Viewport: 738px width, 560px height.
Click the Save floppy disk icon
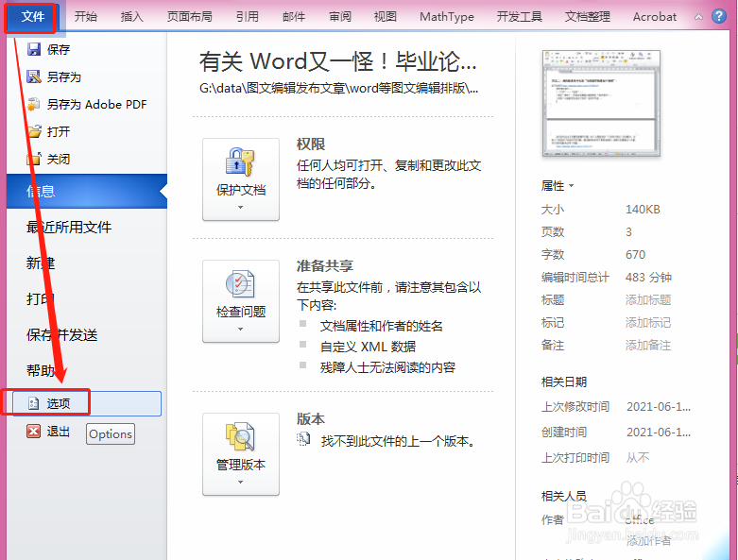pyautogui.click(x=33, y=49)
